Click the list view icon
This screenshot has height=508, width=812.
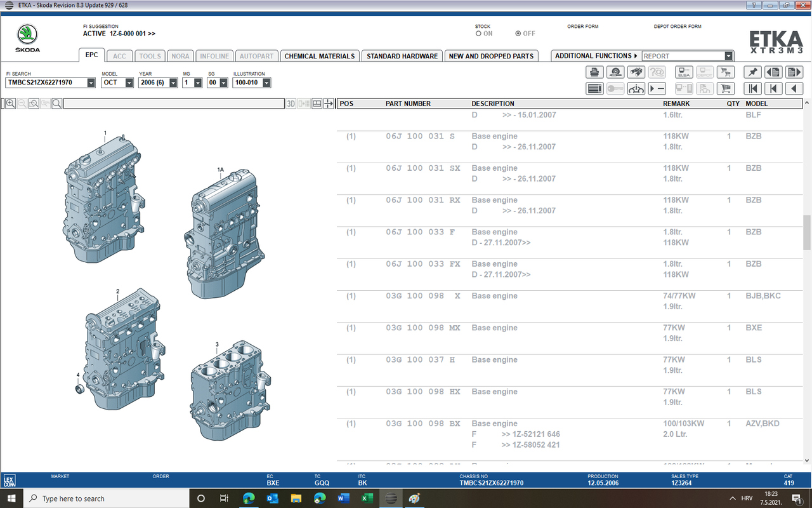pos(594,89)
